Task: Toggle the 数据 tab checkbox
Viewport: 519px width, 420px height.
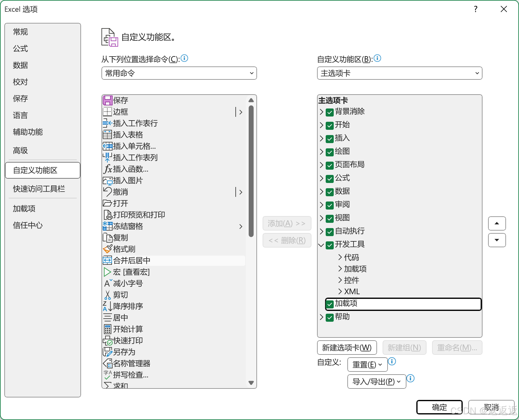Action: coord(330,192)
